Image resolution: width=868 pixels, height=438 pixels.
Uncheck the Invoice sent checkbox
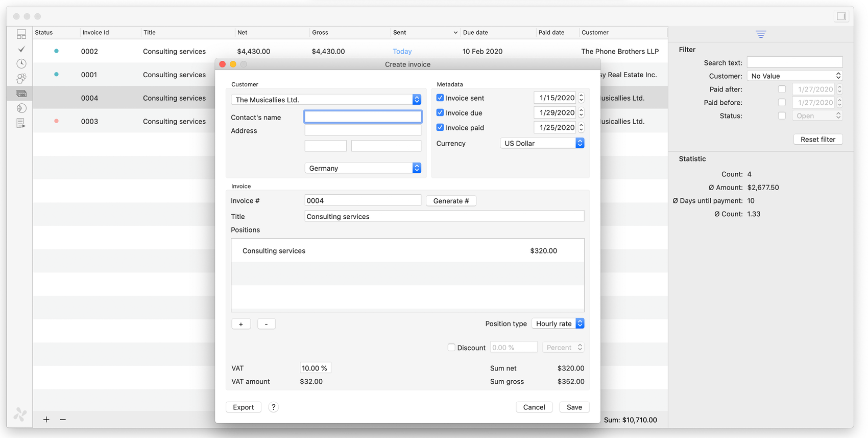(440, 98)
